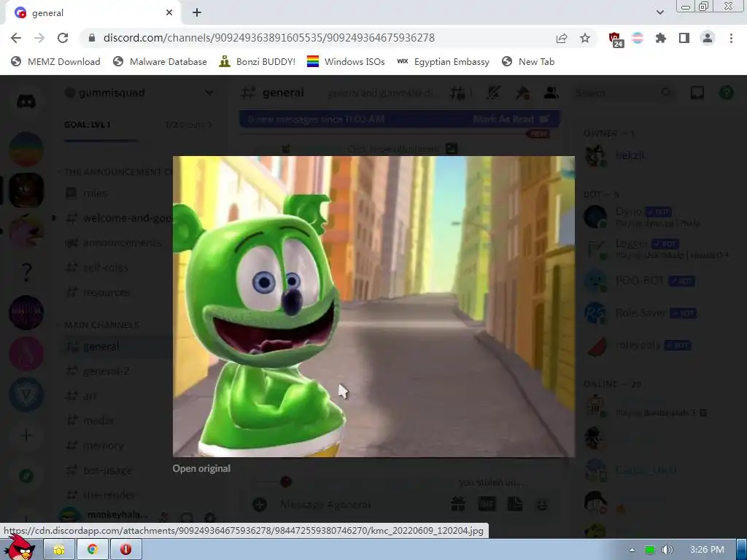The width and height of the screenshot is (747, 560).
Task: Click the message attachment plus button
Action: click(260, 505)
